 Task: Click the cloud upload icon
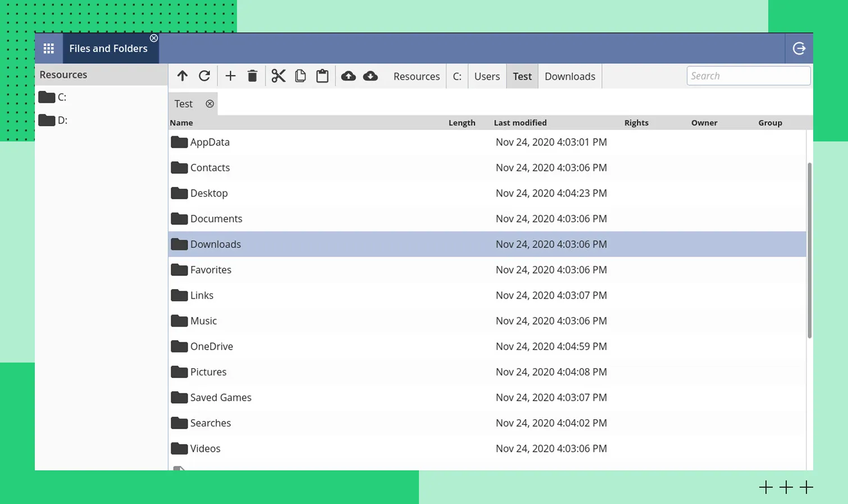[348, 76]
